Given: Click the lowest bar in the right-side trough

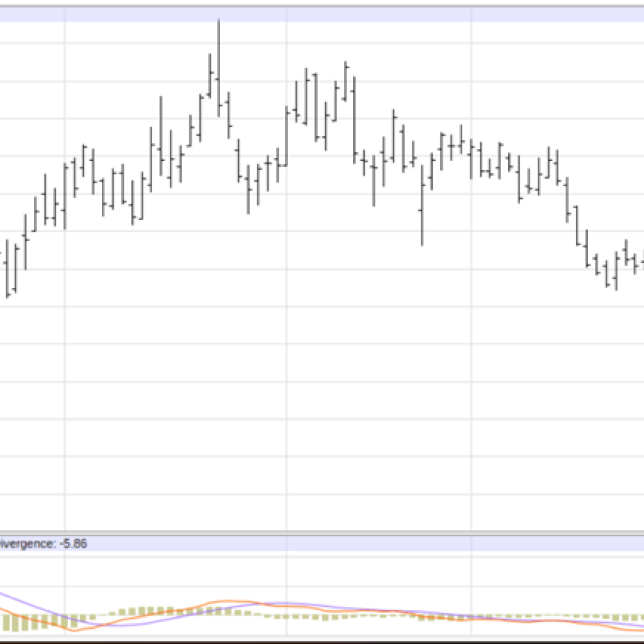Looking at the screenshot, I should point(616,272).
